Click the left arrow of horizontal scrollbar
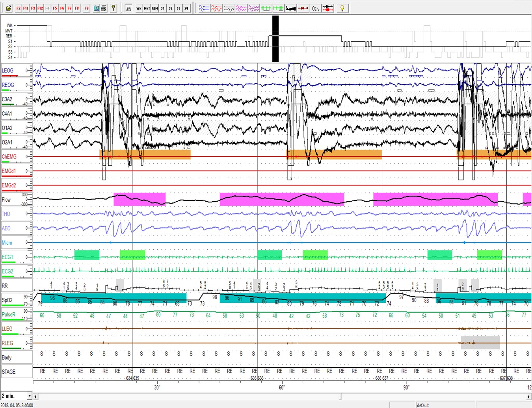This screenshot has width=532, height=408. point(35,396)
